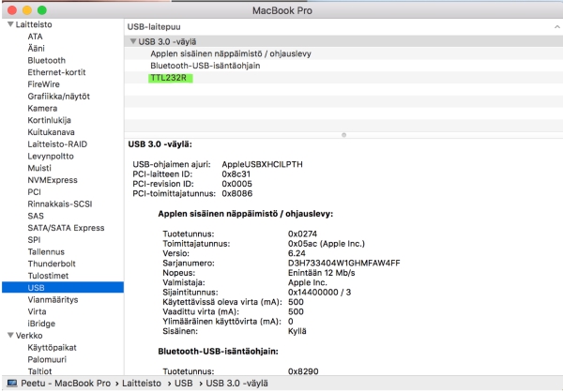This screenshot has height=392, width=563.
Task: Click the product ID value 0x8290
Action: click(303, 371)
